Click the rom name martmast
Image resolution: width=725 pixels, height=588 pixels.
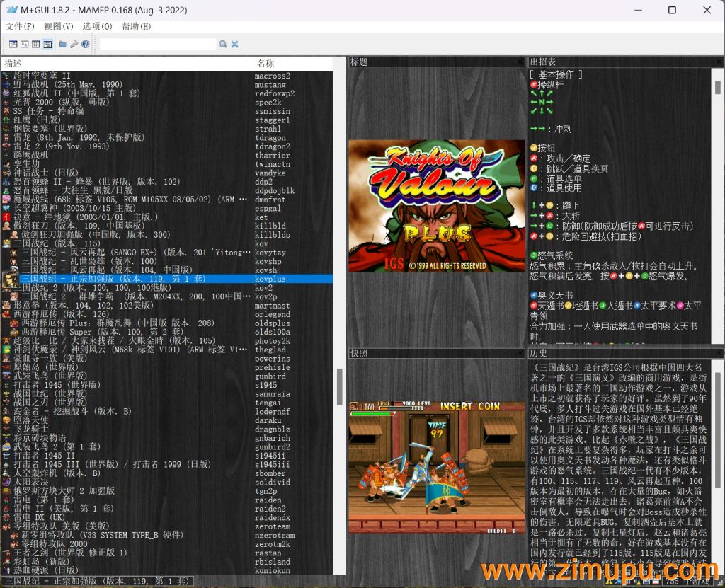pos(273,306)
